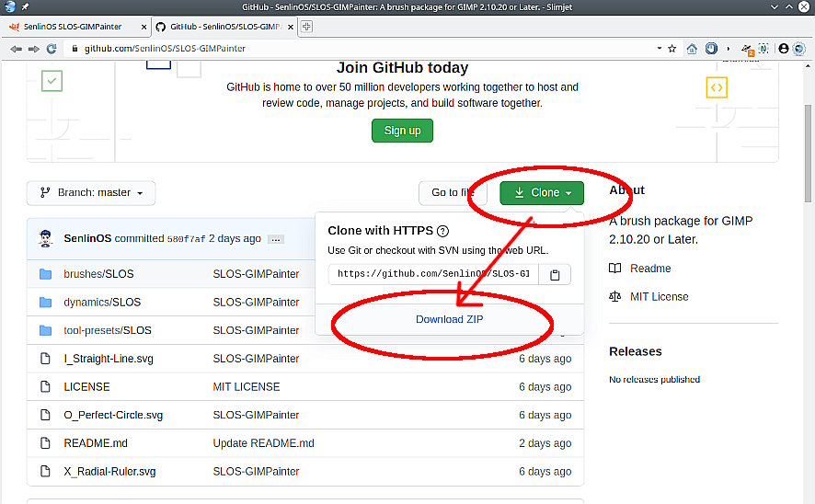Click the dynamics/SLOS folder icon
The height and width of the screenshot is (504, 815).
46,302
